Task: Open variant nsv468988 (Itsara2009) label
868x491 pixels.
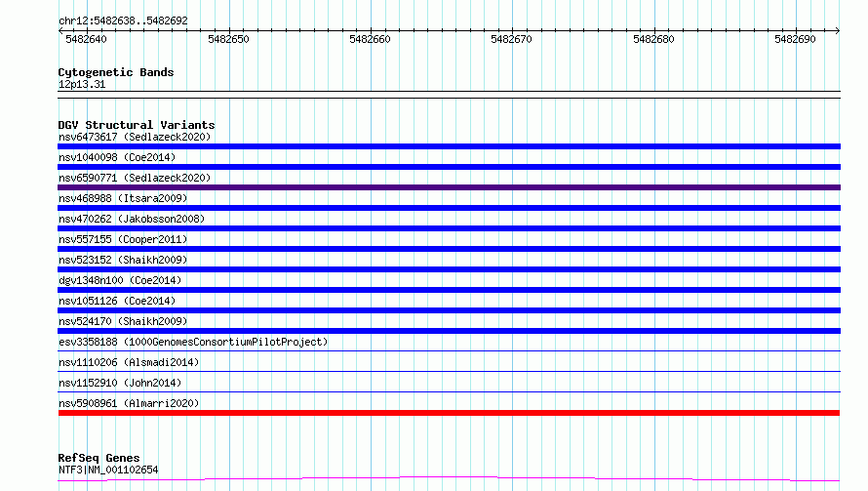Action: (x=123, y=198)
